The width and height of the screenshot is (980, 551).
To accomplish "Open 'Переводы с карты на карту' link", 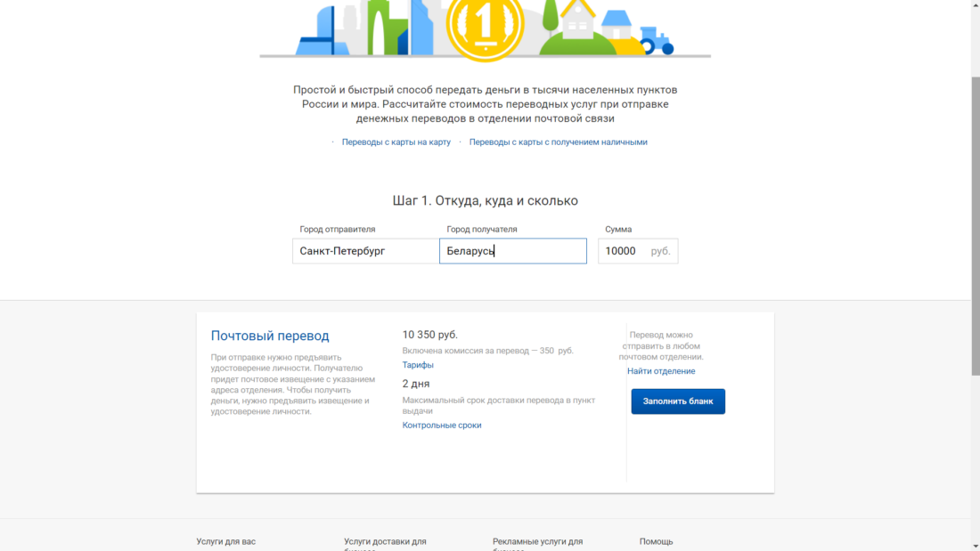I will pos(396,142).
